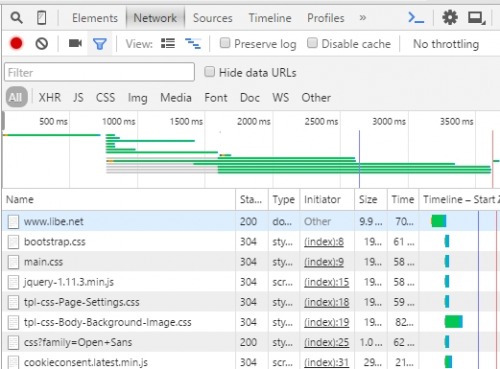The width and height of the screenshot is (500, 369).
Task: Click green waterfall bar in tpl-css-Body-Background-Image.css row
Action: (453, 322)
